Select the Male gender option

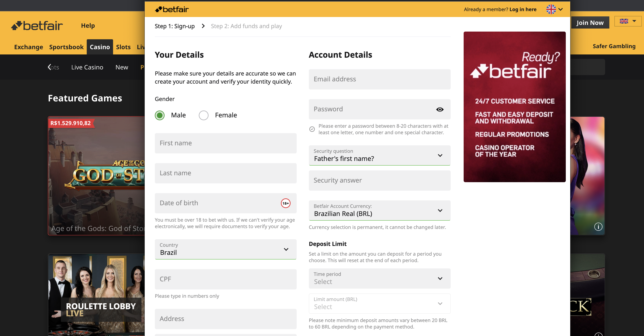pos(160,115)
